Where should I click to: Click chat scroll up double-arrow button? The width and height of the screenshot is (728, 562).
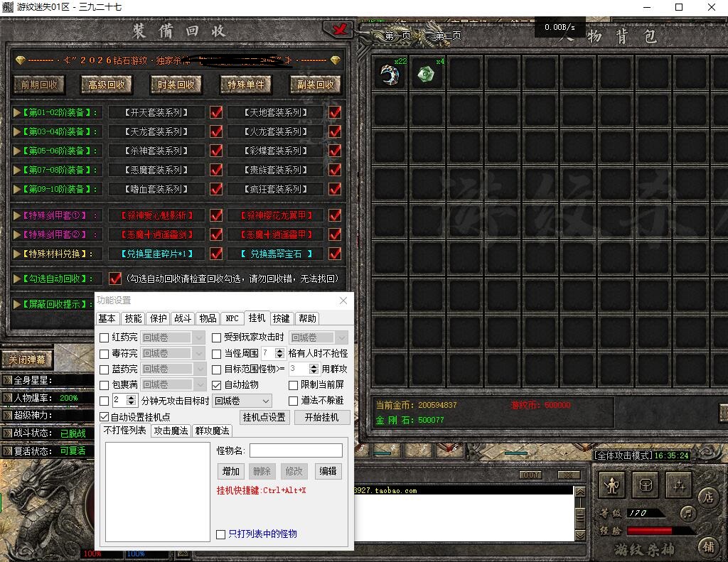[580, 492]
